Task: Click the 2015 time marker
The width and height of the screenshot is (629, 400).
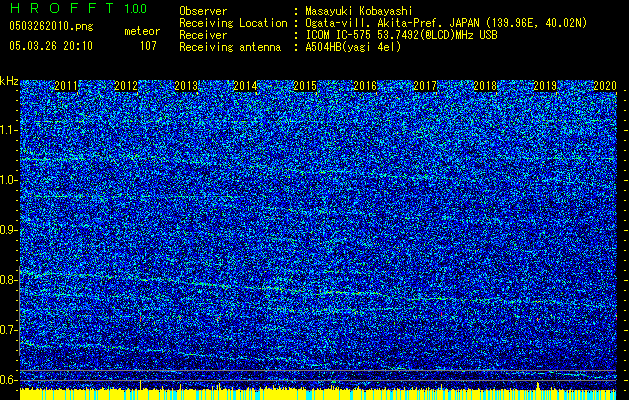Action: (x=305, y=86)
